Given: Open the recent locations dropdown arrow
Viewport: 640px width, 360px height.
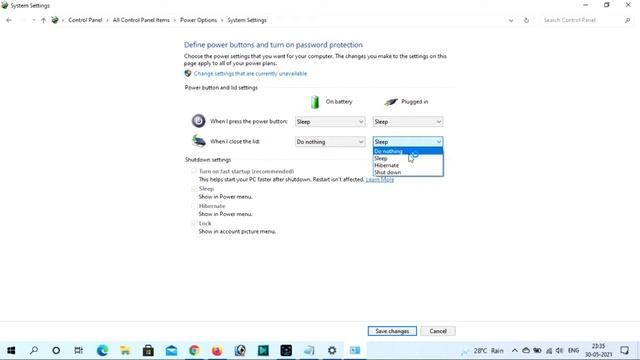Looking at the screenshot, I should (33, 20).
